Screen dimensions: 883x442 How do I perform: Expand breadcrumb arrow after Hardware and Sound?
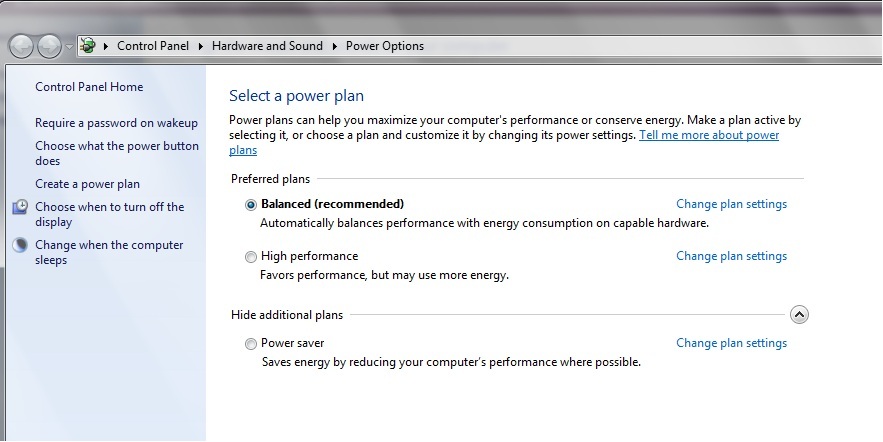pyautogui.click(x=335, y=46)
